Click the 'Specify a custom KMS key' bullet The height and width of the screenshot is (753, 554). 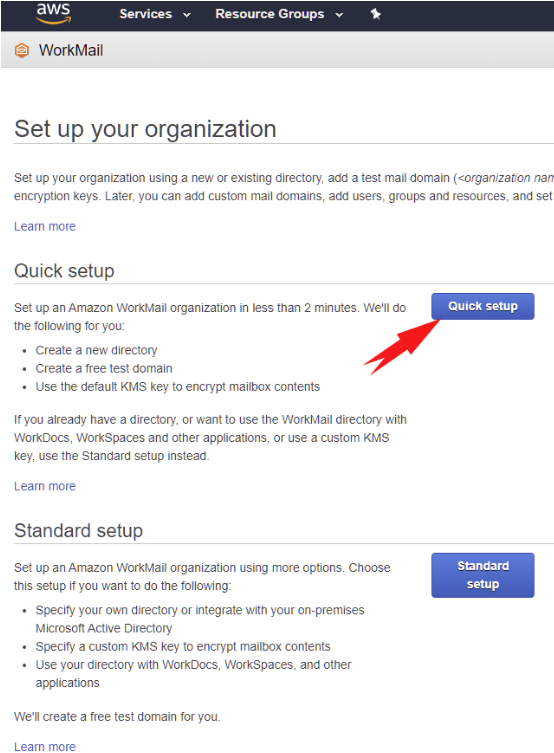(183, 646)
